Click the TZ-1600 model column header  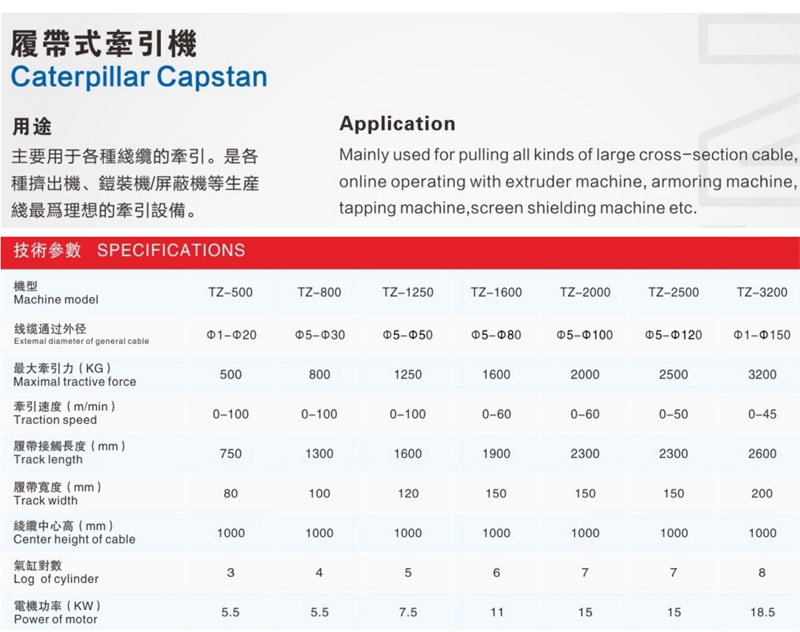click(x=496, y=293)
